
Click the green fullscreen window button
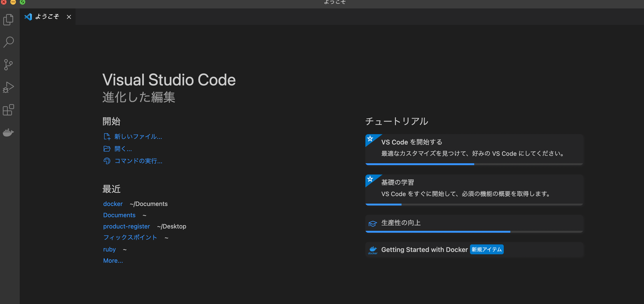coord(23,2)
